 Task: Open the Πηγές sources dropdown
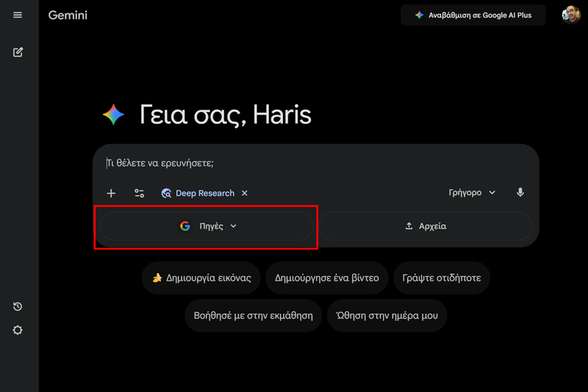point(207,226)
